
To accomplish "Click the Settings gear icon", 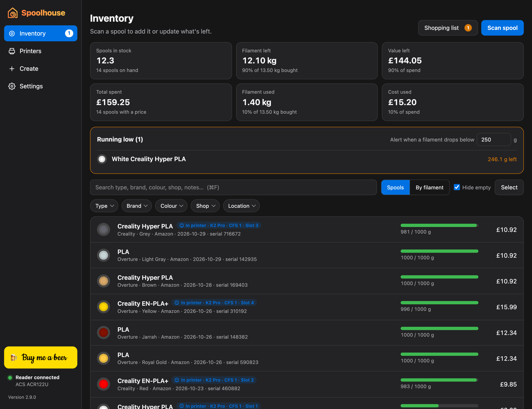I will coord(12,86).
